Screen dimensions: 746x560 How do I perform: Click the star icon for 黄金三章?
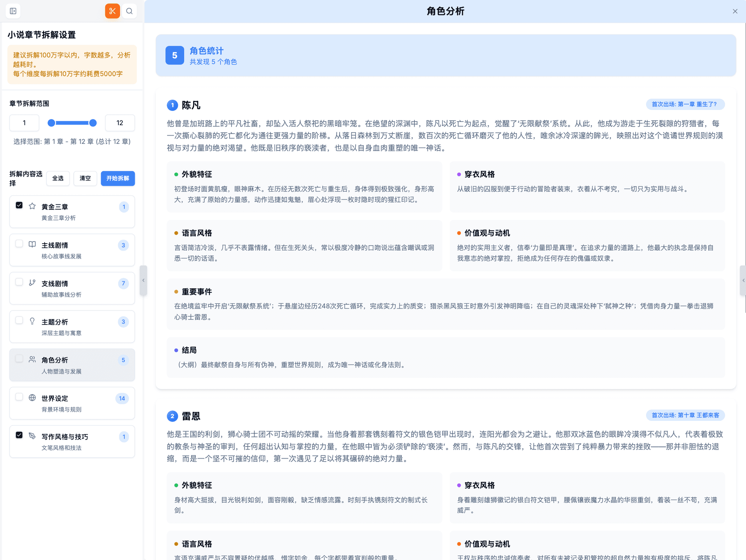[32, 206]
